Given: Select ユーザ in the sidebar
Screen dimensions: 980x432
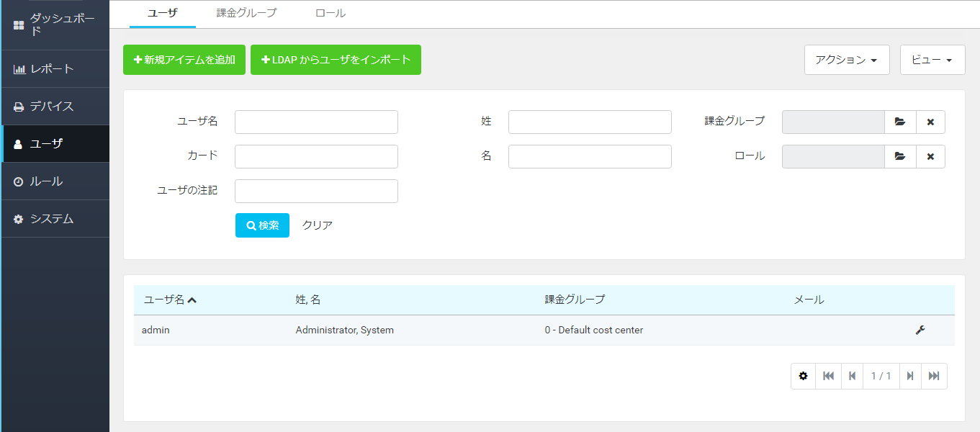Looking at the screenshot, I should pyautogui.click(x=55, y=144).
